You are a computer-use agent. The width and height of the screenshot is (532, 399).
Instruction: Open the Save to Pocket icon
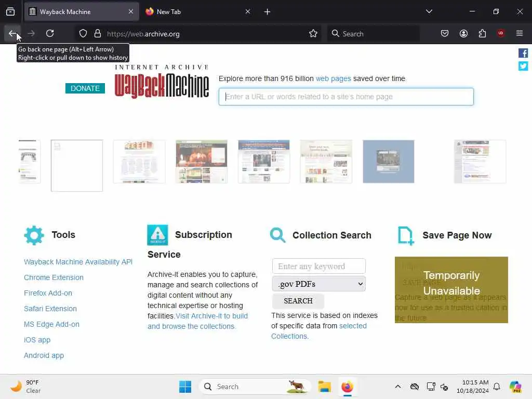click(x=445, y=33)
